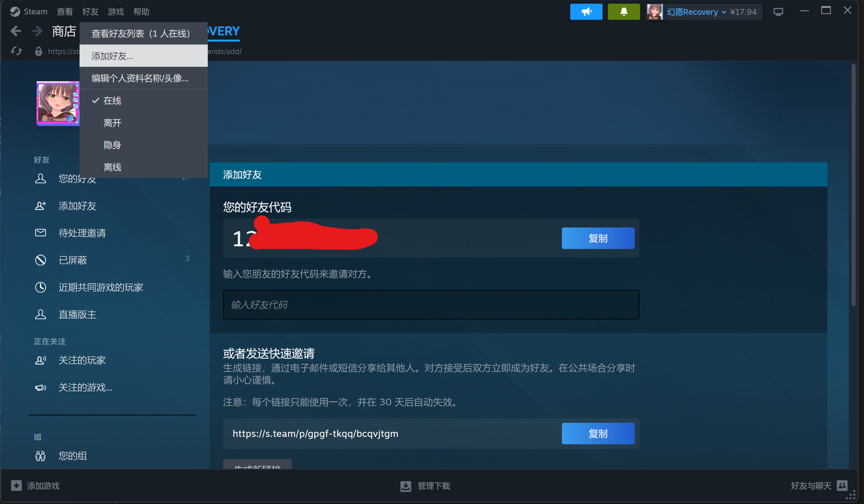The width and height of the screenshot is (864, 504).
Task: Select 添加好友... in the friends menu
Action: tap(112, 56)
